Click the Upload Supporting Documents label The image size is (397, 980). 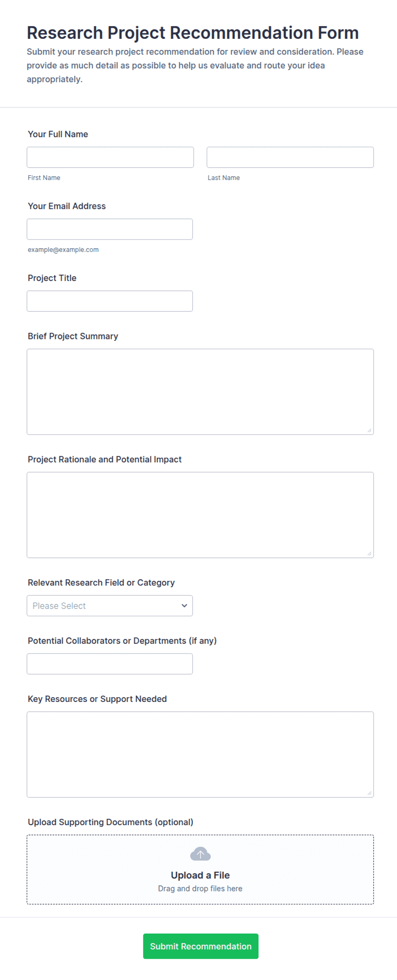point(111,822)
